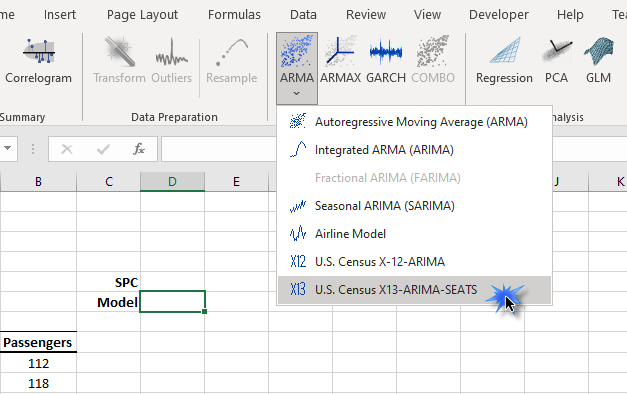Expand the Name Box dropdown

coord(7,148)
